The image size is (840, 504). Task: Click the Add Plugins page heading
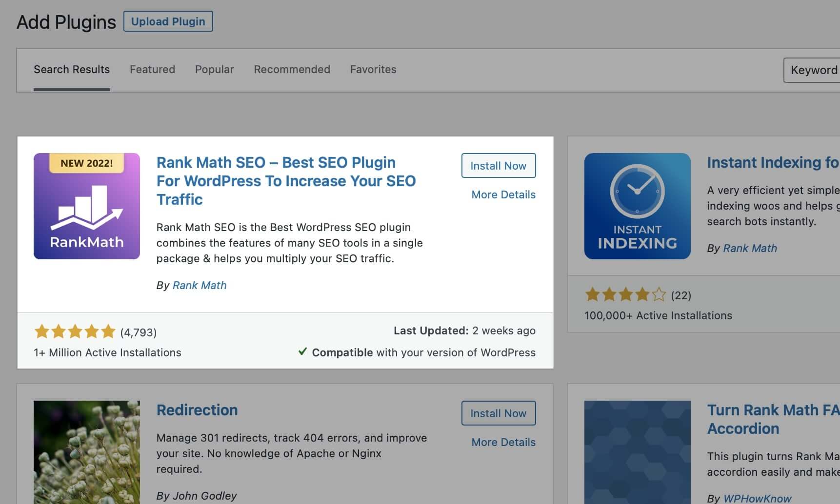click(66, 22)
